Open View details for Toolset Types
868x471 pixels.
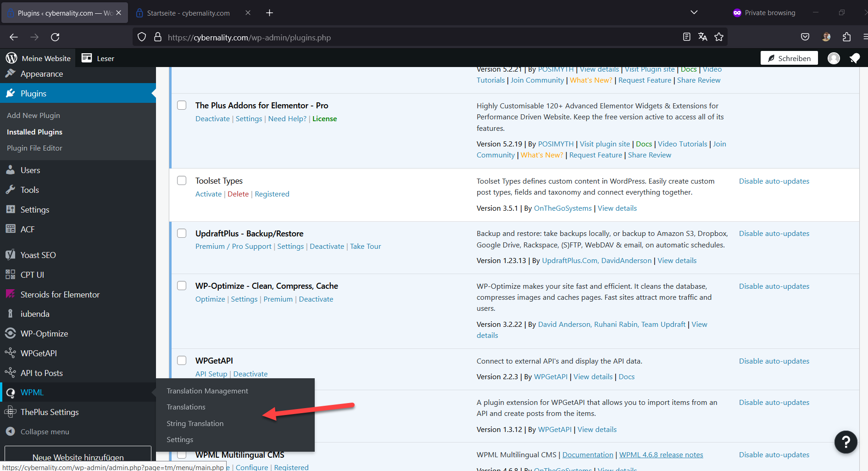point(617,208)
